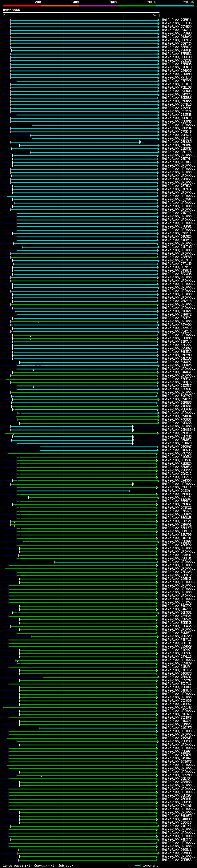
Task: Click entry UniRef100_Q109Q4
Action: tap(177, 108)
